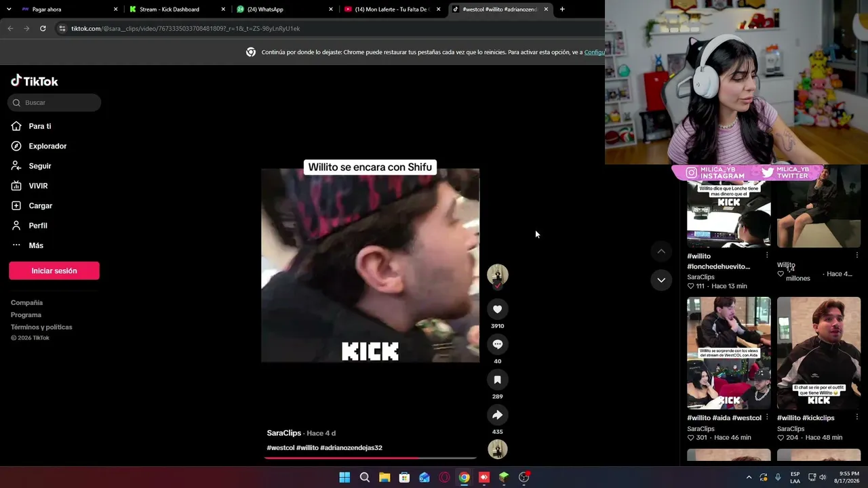Open the #willito #kickclips video title
Image resolution: width=868 pixels, height=488 pixels.
click(x=806, y=418)
